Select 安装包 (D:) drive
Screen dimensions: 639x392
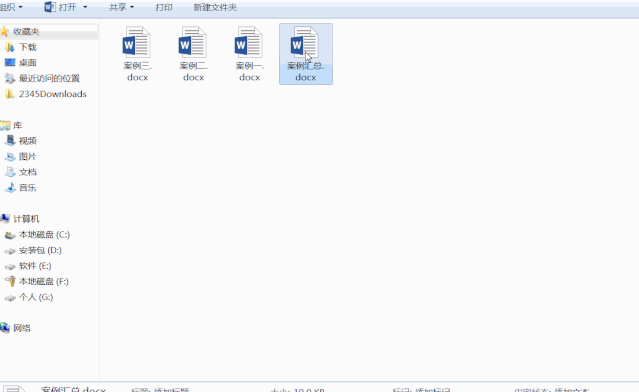coord(33,251)
